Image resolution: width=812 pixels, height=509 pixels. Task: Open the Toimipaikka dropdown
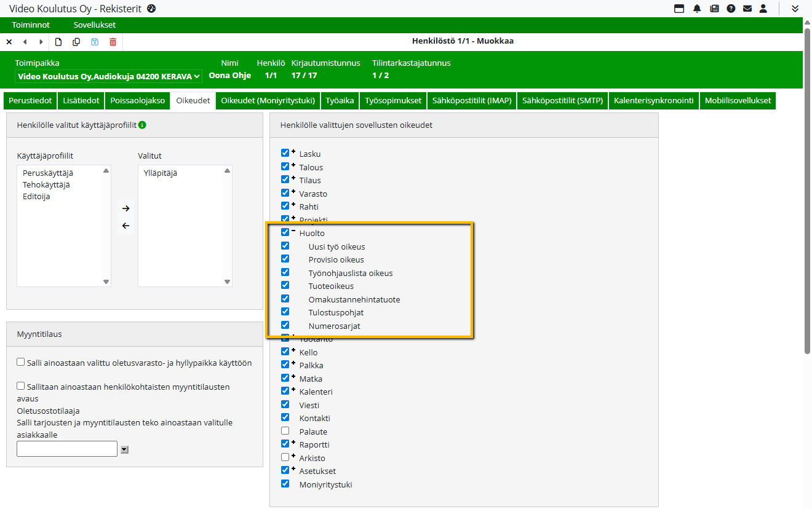pyautogui.click(x=108, y=76)
